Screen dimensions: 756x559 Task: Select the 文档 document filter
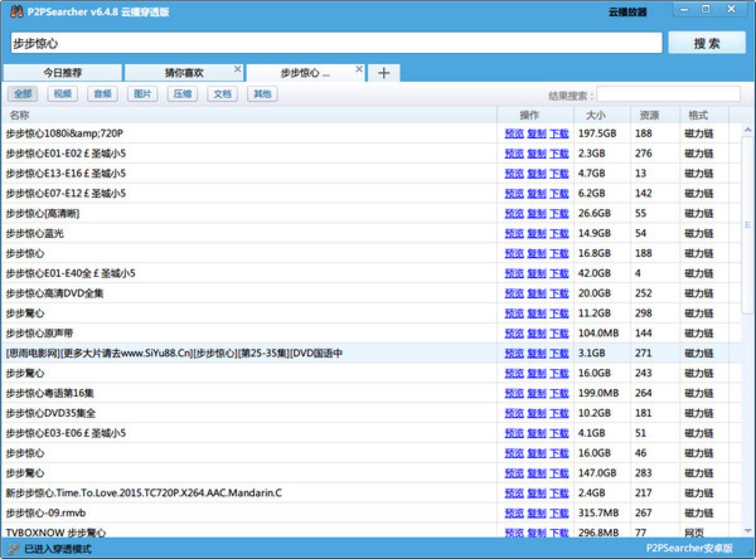pos(221,94)
